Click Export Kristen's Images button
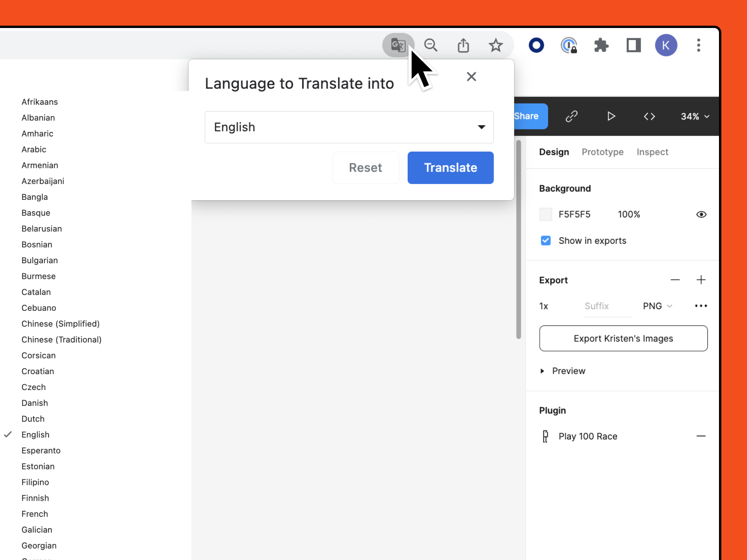The image size is (747, 560). pyautogui.click(x=623, y=338)
